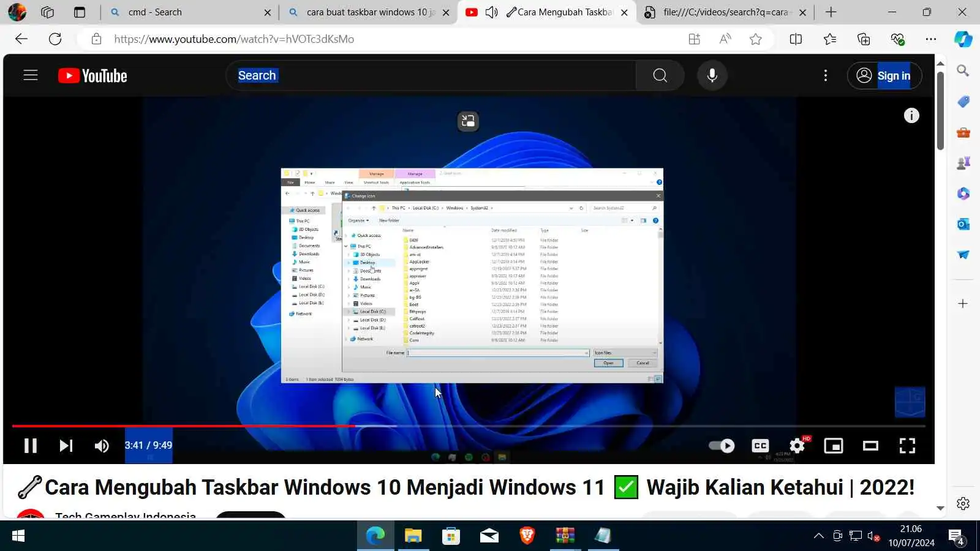This screenshot has height=551, width=980.
Task: Open the tab actions menu icon
Action: coord(80,12)
